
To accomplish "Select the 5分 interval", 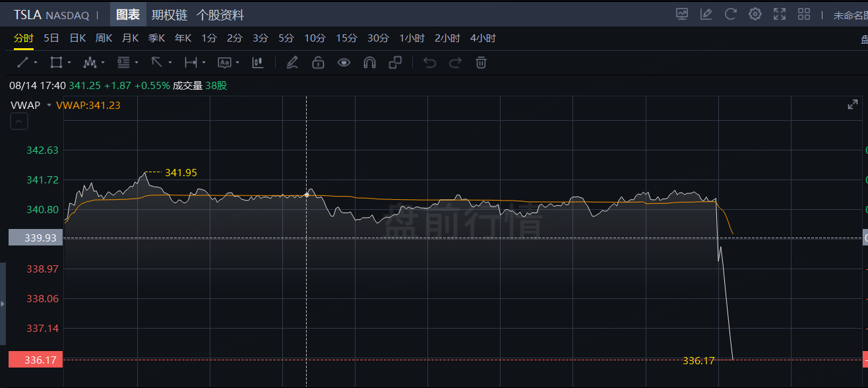I will (286, 38).
